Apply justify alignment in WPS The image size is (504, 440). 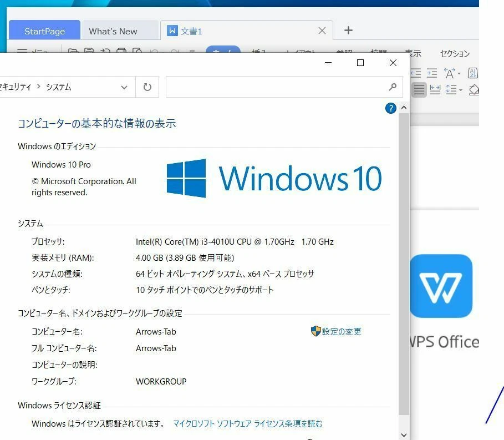[x=419, y=89]
